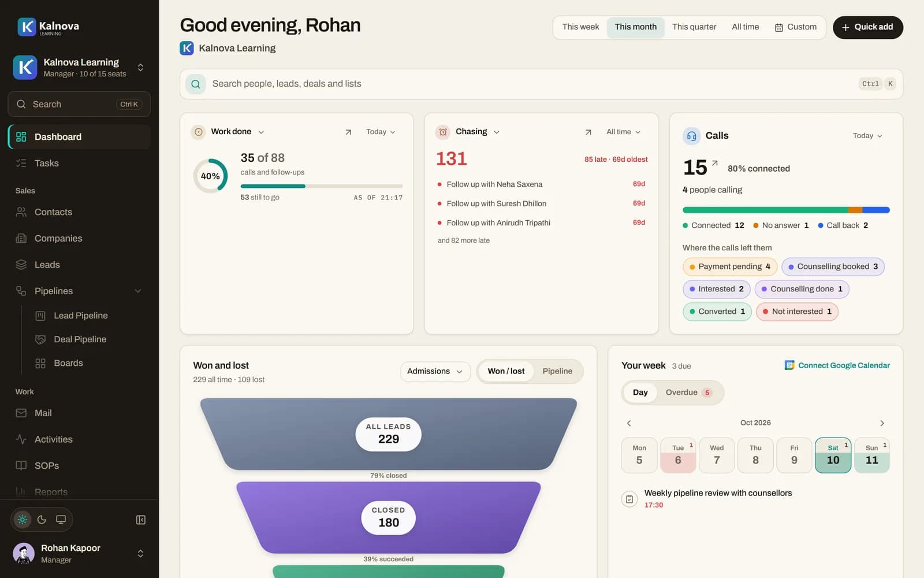Click Quick add button
Image resolution: width=924 pixels, height=578 pixels.
pos(867,27)
